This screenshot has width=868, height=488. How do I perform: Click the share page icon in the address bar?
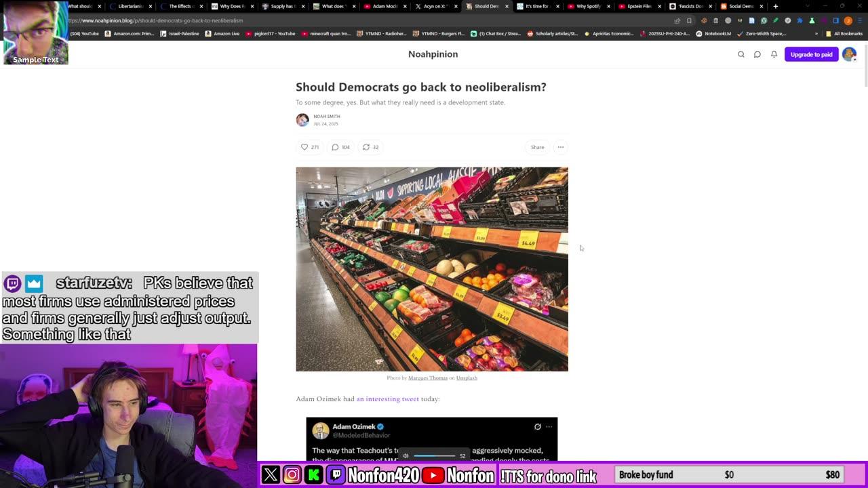coord(677,20)
